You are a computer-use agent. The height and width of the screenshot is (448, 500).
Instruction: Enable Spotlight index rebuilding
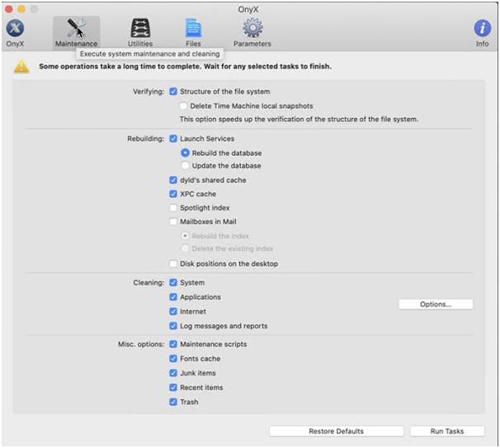173,208
